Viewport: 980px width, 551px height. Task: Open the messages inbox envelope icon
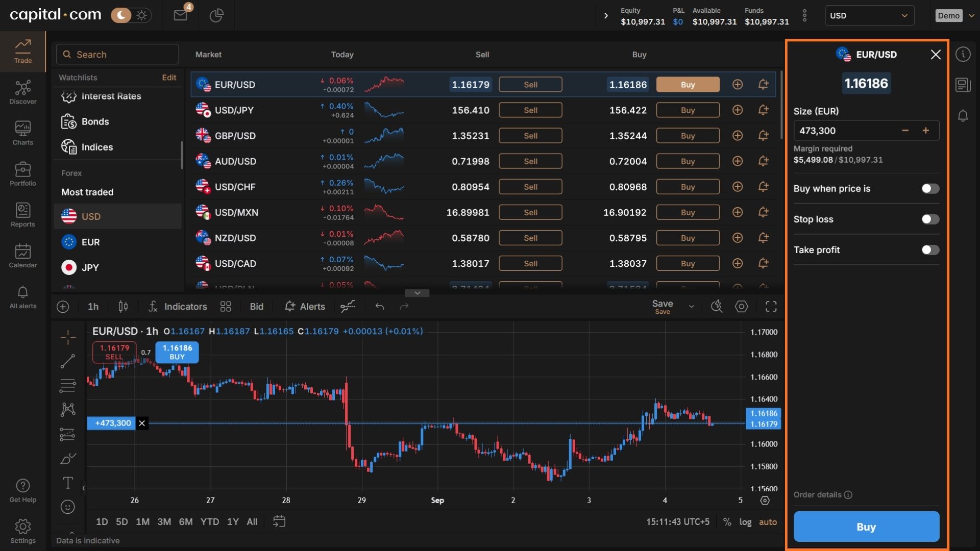click(x=180, y=15)
